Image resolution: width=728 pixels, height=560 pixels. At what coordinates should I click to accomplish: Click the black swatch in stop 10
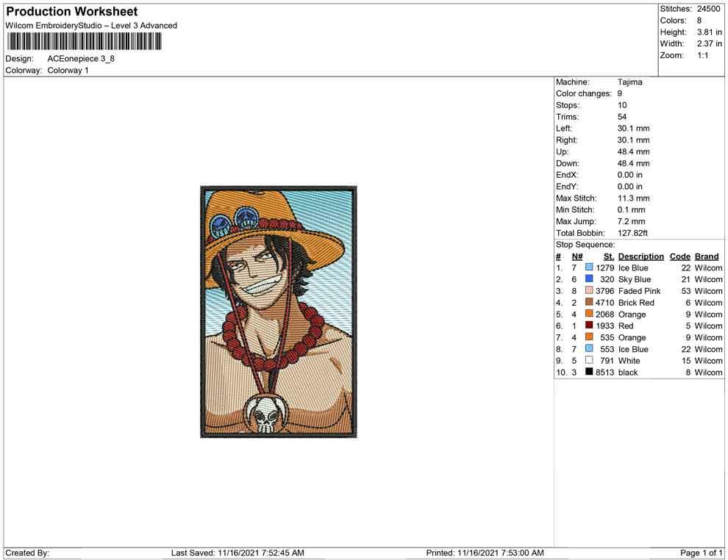pos(589,373)
